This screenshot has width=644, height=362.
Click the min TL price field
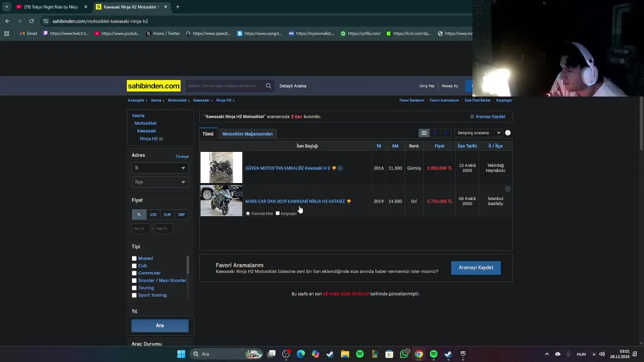[x=140, y=229]
